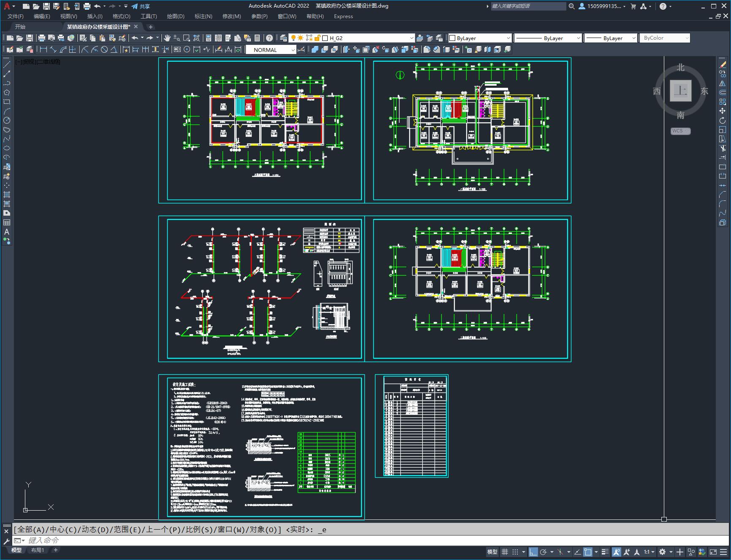731x560 pixels.
Task: Click the H_G2 layer color swatch
Action: click(x=325, y=38)
